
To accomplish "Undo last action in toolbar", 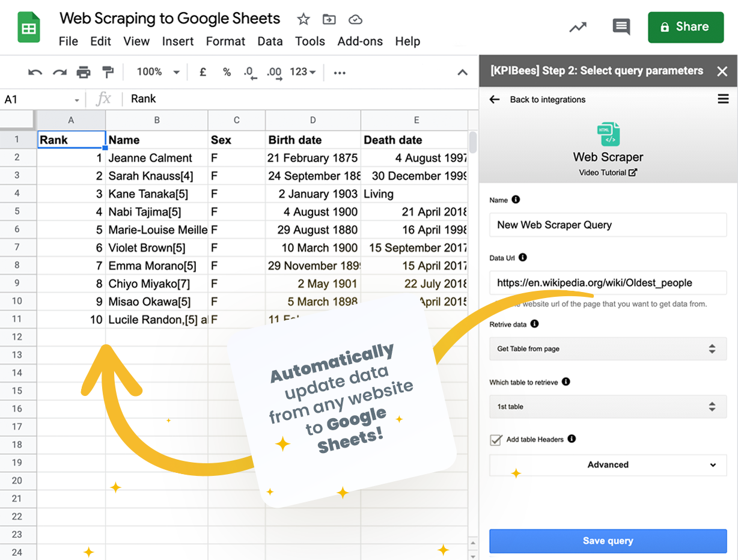I will [x=35, y=73].
